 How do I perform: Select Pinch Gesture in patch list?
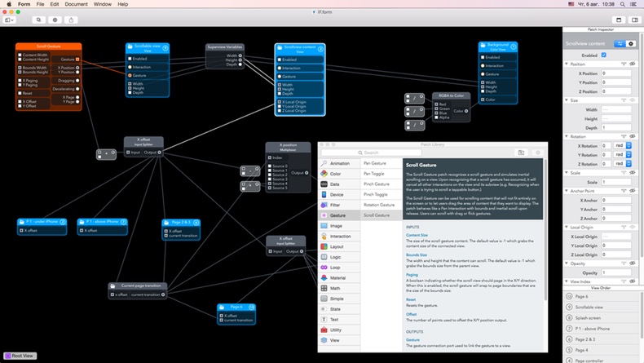377,184
